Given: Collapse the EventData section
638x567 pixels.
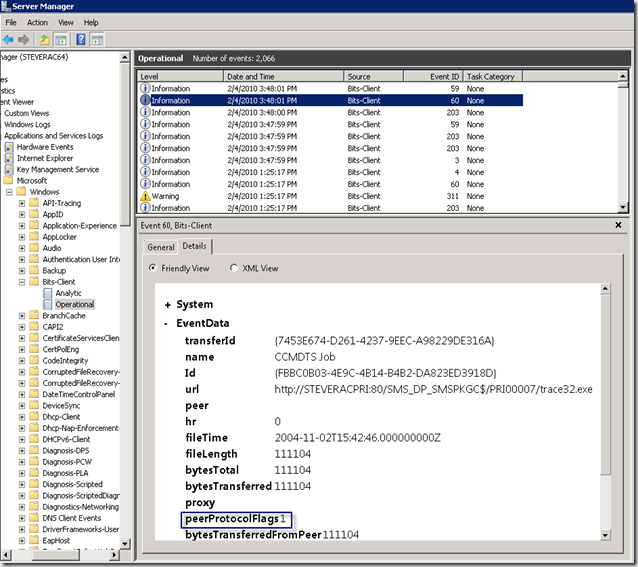Looking at the screenshot, I should pos(167,324).
